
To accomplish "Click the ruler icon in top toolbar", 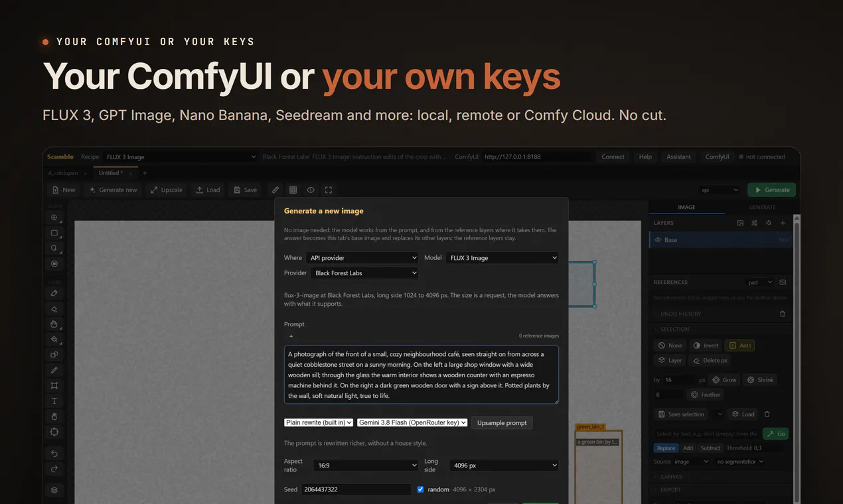I will pyautogui.click(x=275, y=190).
